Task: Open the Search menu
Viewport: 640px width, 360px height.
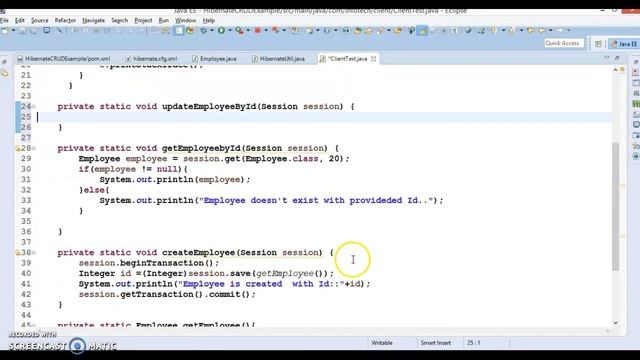Action: [x=120, y=20]
